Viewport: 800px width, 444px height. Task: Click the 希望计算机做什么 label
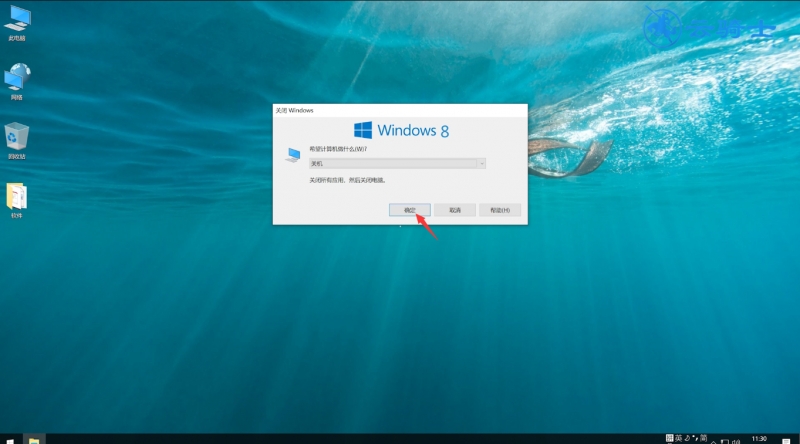coord(338,149)
